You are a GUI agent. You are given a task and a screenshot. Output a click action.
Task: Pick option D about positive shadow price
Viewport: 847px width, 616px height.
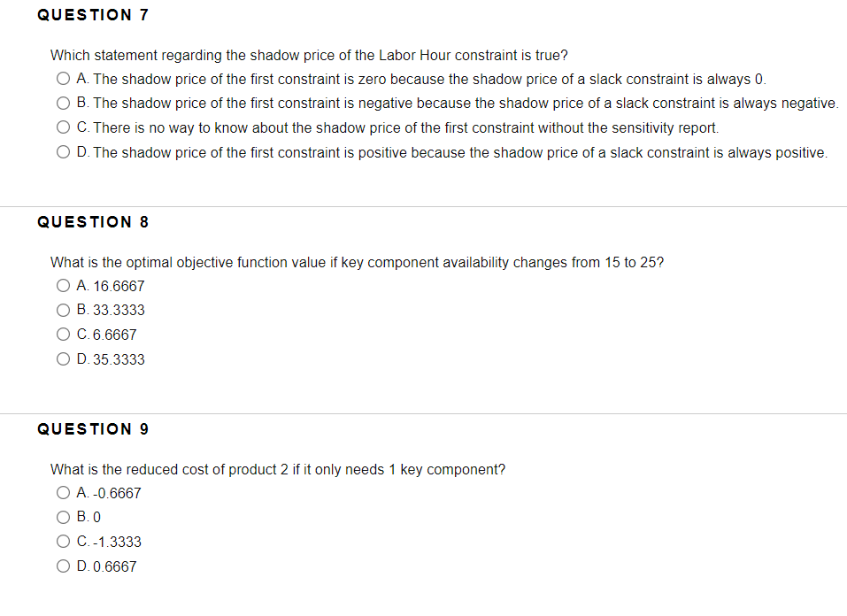pos(63,150)
